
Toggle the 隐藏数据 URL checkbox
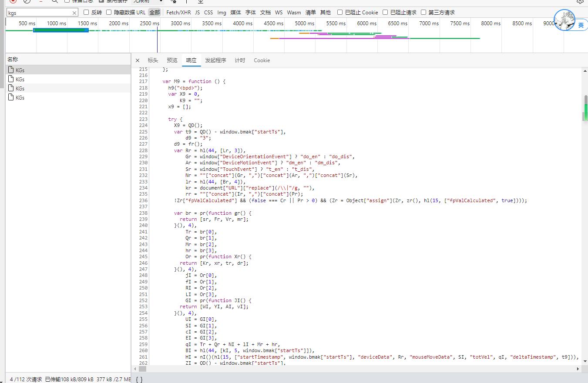(109, 13)
